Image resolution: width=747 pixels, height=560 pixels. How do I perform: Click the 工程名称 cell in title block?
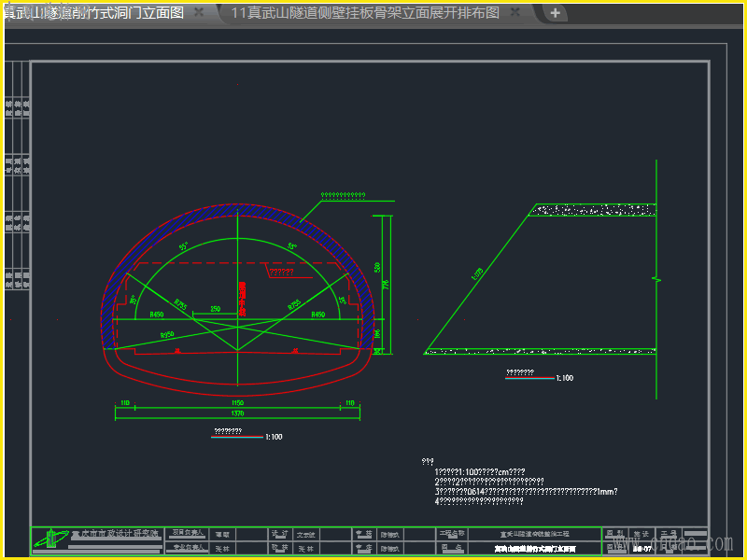tap(452, 533)
